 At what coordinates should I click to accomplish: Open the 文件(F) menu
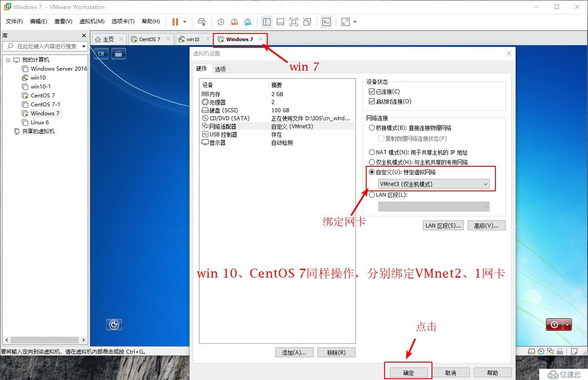click(14, 21)
